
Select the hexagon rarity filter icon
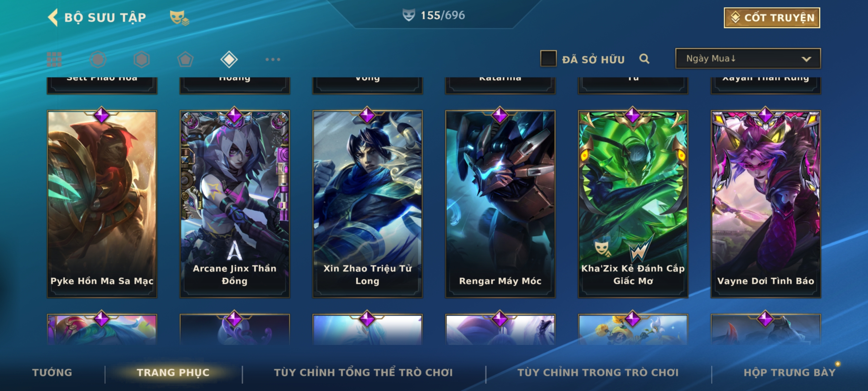(141, 59)
